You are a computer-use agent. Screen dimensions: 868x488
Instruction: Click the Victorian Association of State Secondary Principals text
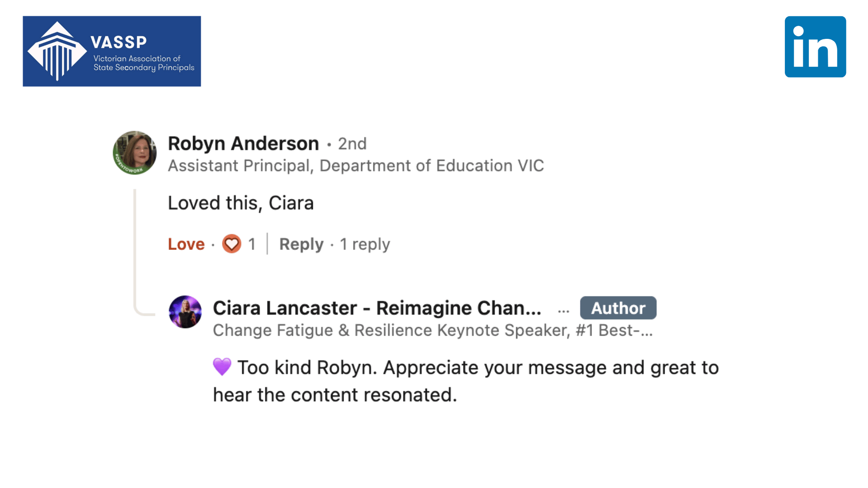click(x=144, y=63)
